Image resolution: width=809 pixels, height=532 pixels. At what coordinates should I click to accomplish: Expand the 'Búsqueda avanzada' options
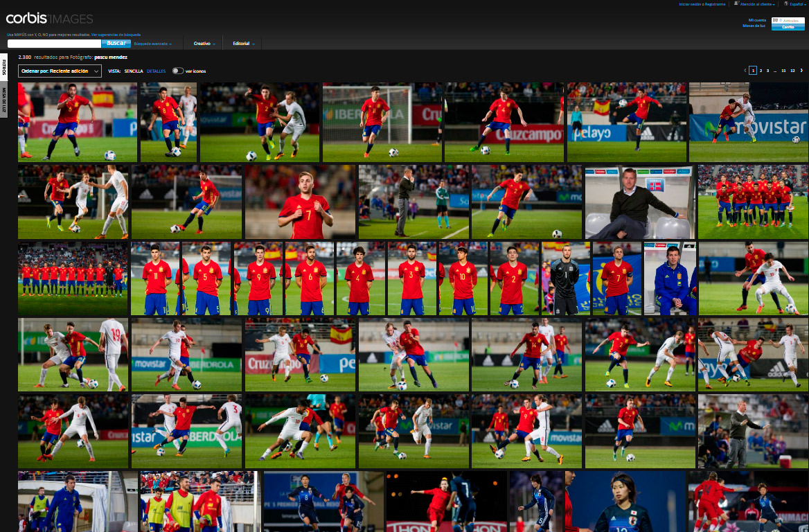[152, 44]
